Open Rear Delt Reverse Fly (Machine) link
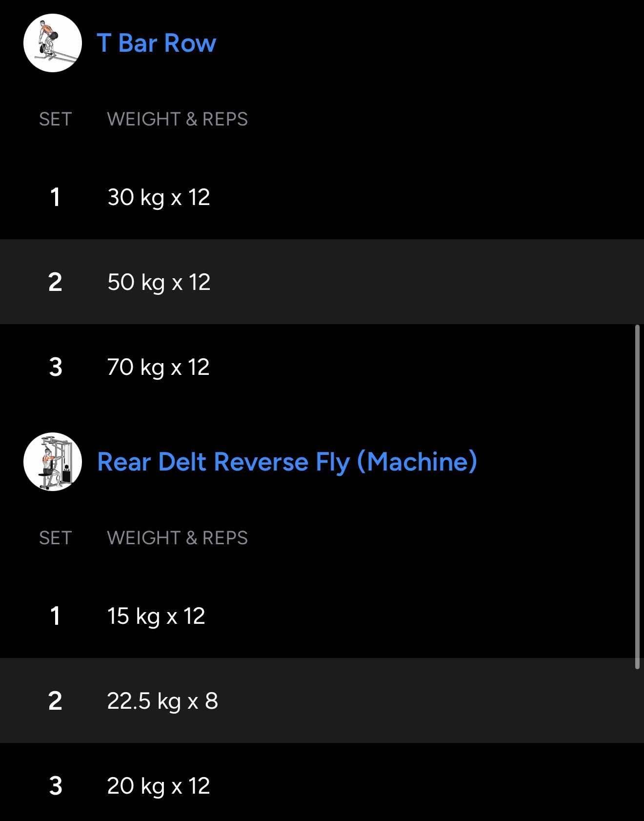 [x=287, y=462]
